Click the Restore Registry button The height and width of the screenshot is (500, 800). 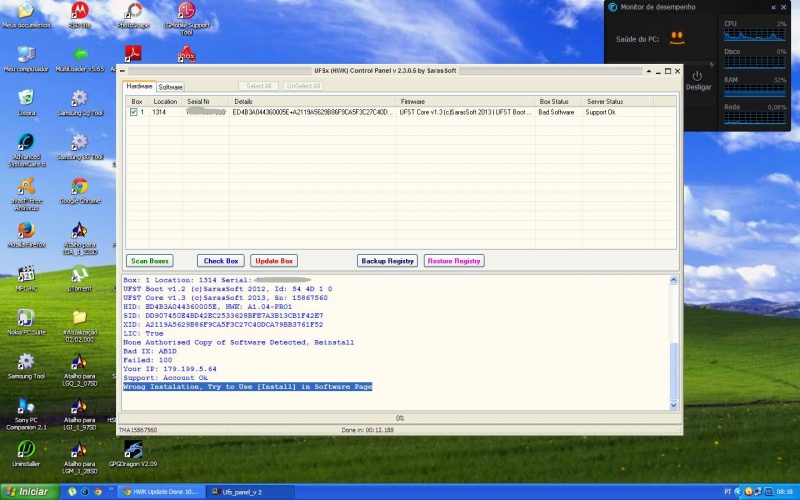click(454, 261)
